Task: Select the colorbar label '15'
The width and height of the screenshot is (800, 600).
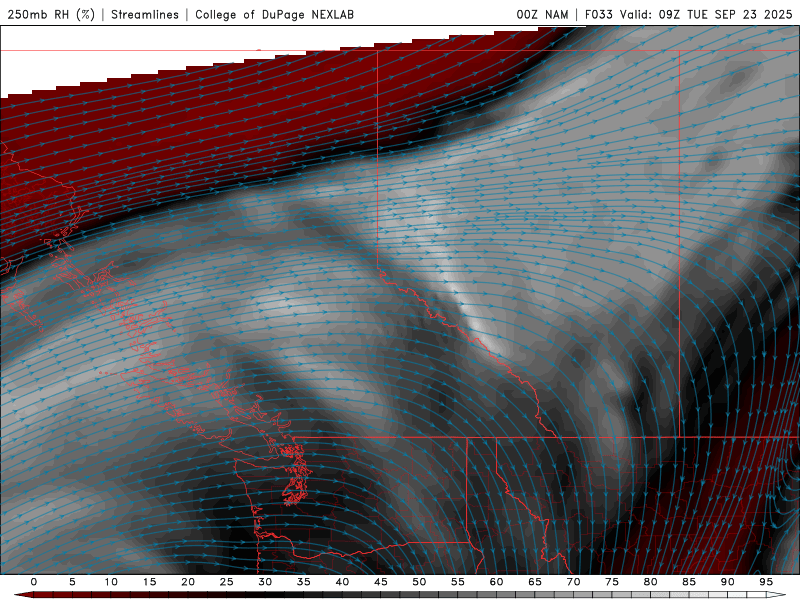Action: 149,582
